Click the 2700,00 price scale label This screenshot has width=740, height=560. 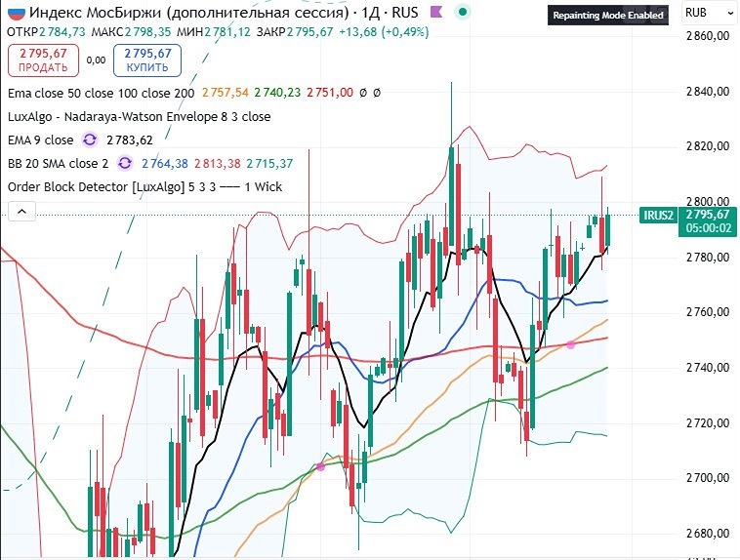click(x=708, y=478)
